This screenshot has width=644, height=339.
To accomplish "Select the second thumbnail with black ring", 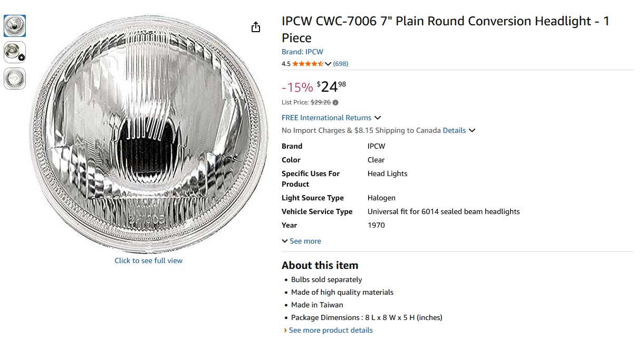I will (15, 52).
